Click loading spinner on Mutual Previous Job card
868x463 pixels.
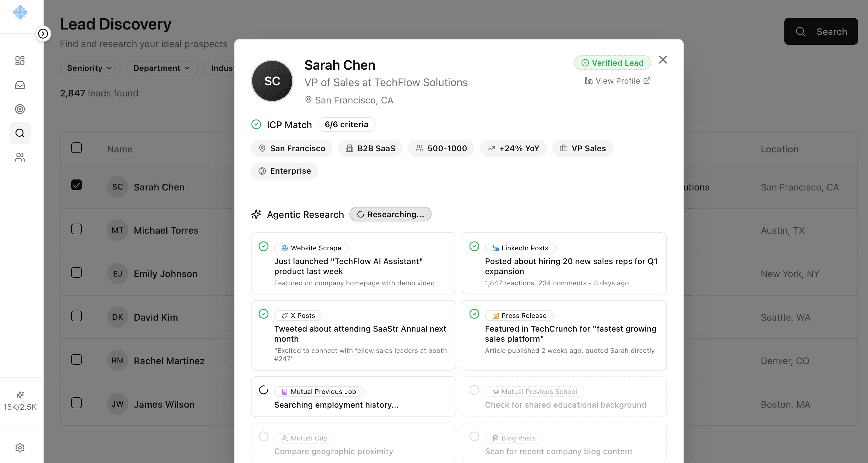pyautogui.click(x=263, y=390)
